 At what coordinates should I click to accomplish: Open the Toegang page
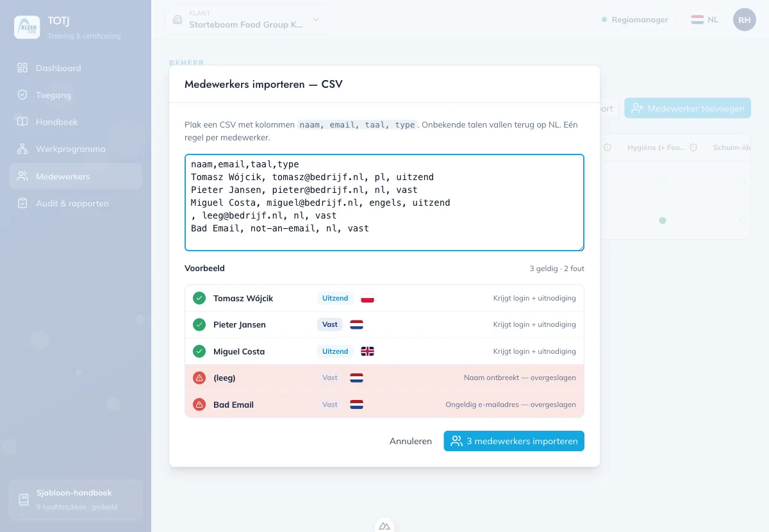point(76,95)
